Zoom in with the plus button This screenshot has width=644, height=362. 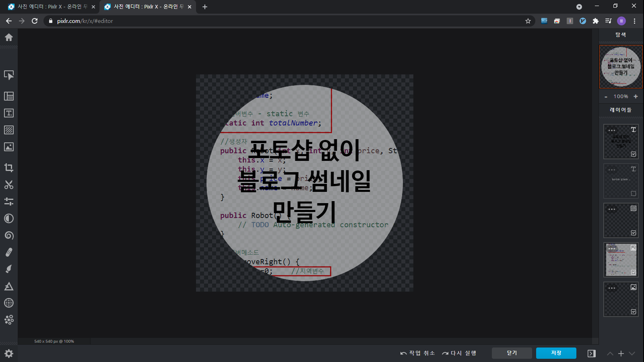[x=636, y=97]
